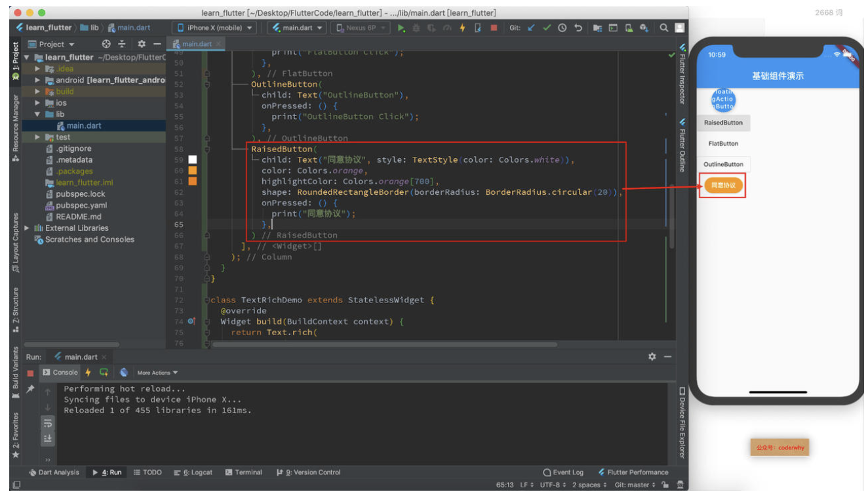Tap FlatButton in the phone simulator
Image resolution: width=868 pixels, height=492 pixels.
(724, 144)
